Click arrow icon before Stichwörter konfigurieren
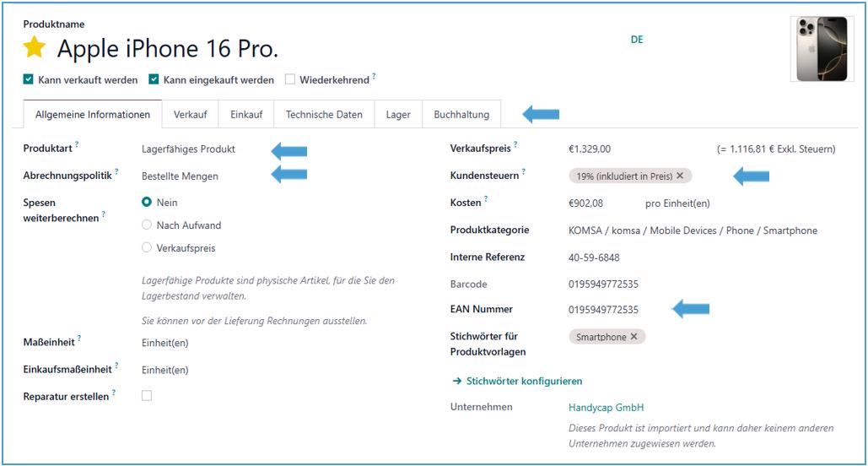Screen dimensions: 868x466 coord(456,381)
